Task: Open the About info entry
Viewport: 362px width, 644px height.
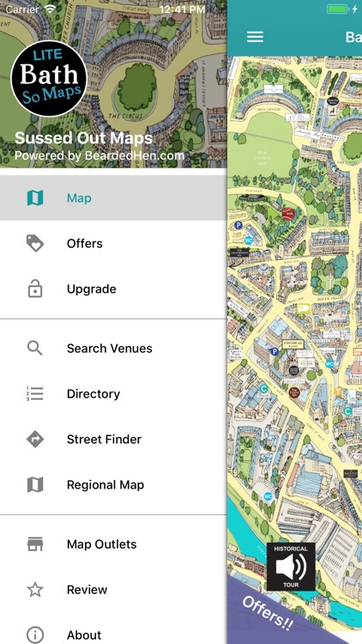Action: [x=113, y=633]
